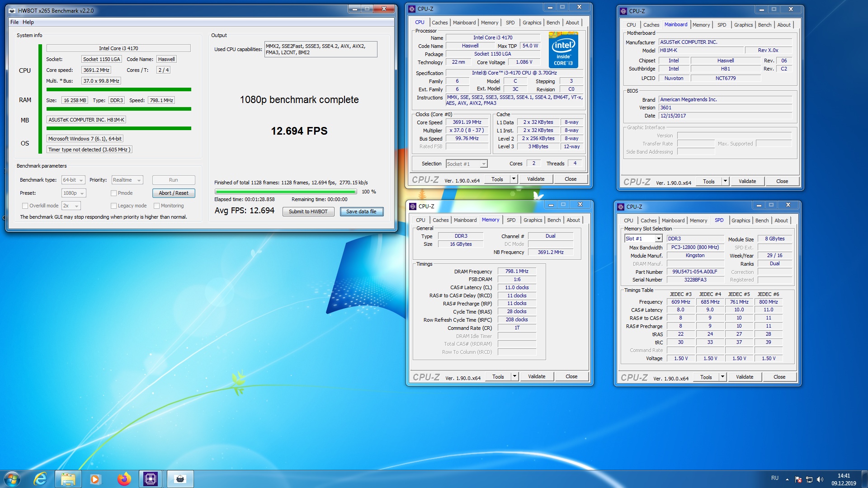Click the CPU-Z Mainboard window title icon

(x=623, y=11)
